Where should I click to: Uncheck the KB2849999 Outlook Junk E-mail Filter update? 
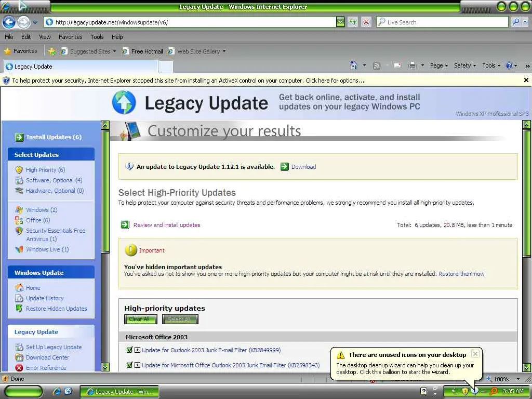[129, 350]
